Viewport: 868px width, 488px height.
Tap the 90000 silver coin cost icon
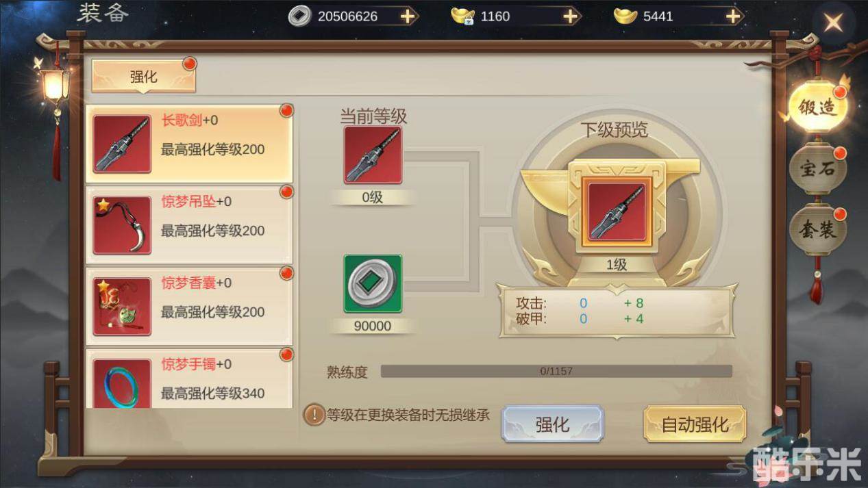[373, 284]
